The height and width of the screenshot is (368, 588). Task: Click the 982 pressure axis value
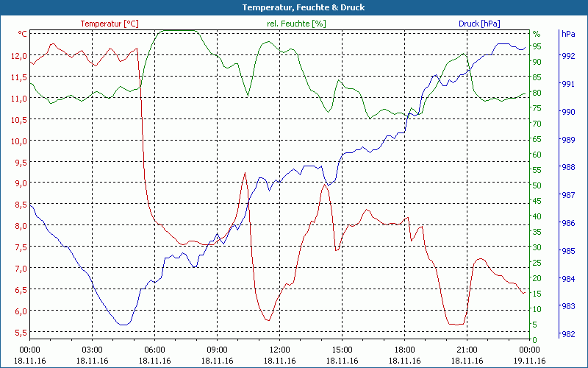568,334
